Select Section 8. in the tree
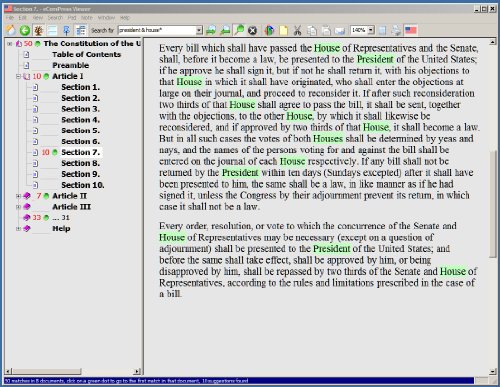The height and width of the screenshot is (387, 500). [x=80, y=163]
